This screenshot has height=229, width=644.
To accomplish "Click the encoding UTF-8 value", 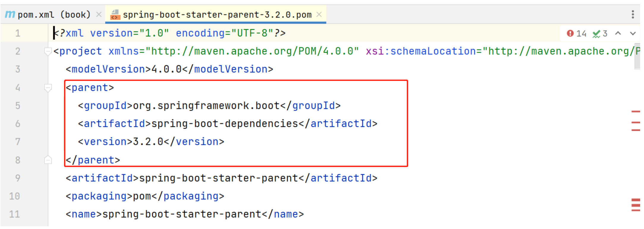I will (x=253, y=33).
